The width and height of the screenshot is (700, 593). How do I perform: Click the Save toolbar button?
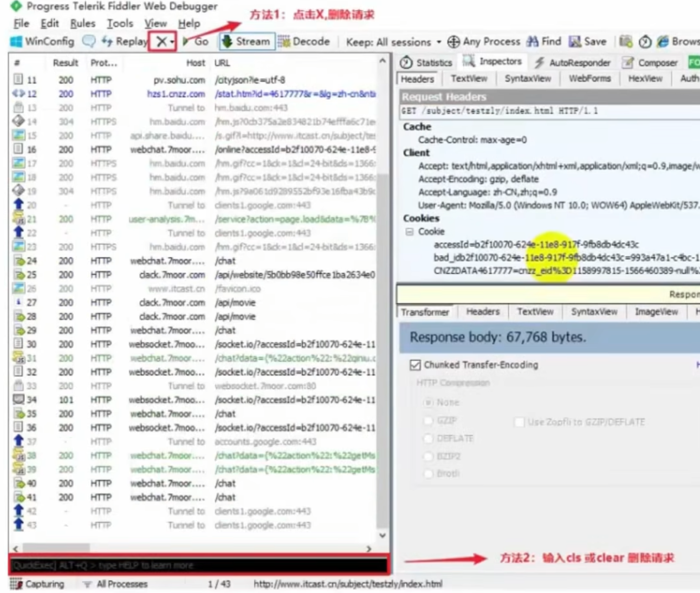point(587,41)
